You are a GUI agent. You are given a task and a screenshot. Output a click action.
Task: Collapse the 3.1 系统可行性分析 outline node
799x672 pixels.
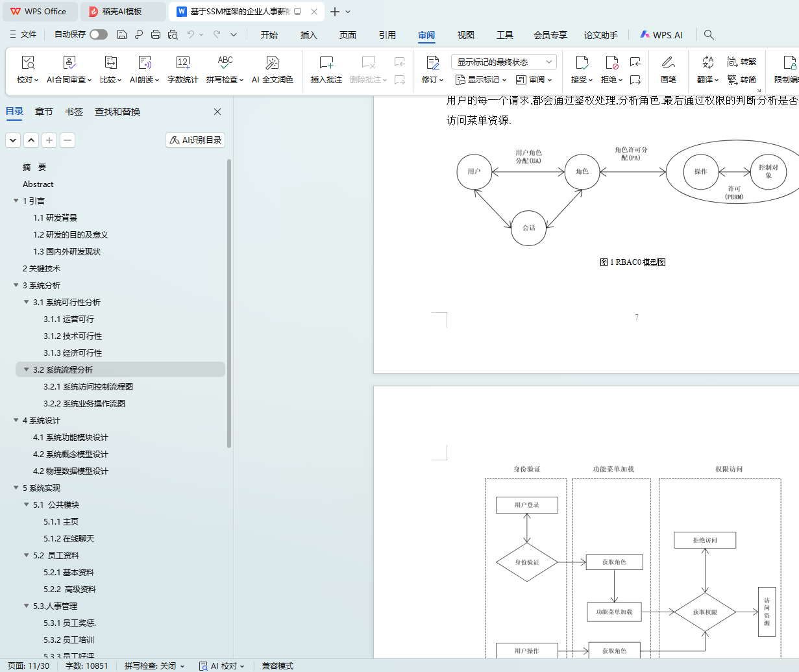click(27, 303)
